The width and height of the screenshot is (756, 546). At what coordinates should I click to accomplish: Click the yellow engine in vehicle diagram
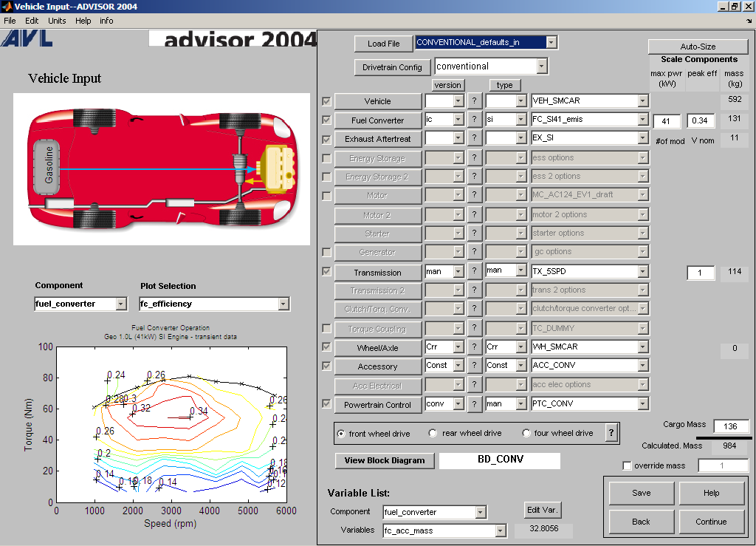278,168
